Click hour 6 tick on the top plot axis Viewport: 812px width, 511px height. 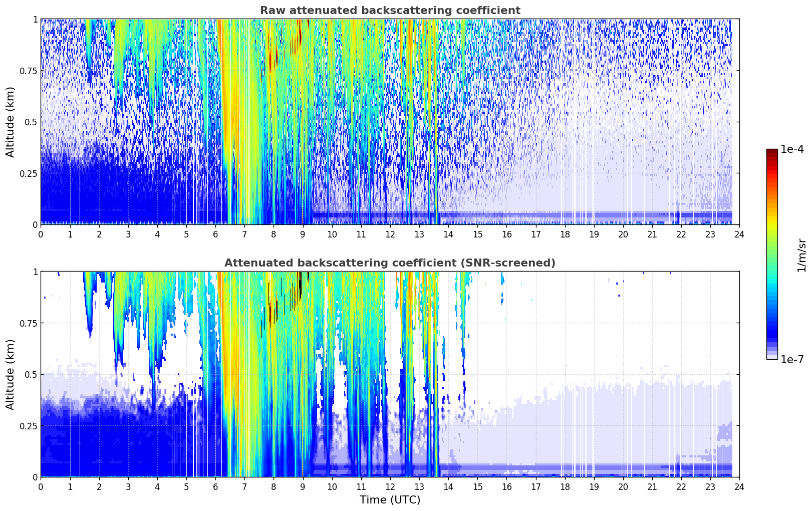coord(215,234)
